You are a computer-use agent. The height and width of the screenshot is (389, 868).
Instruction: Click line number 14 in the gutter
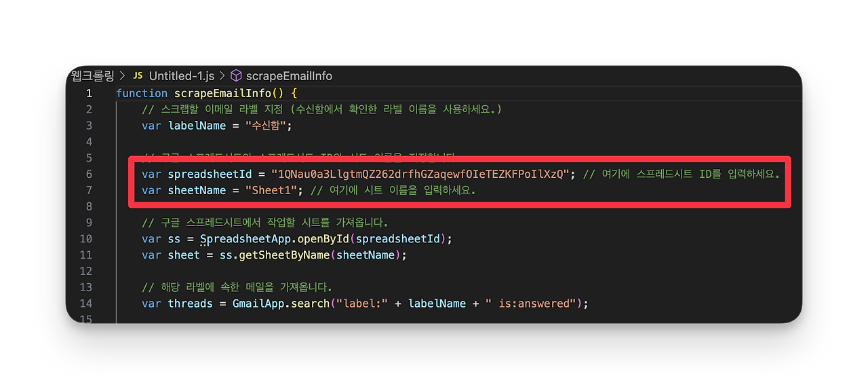pyautogui.click(x=85, y=303)
